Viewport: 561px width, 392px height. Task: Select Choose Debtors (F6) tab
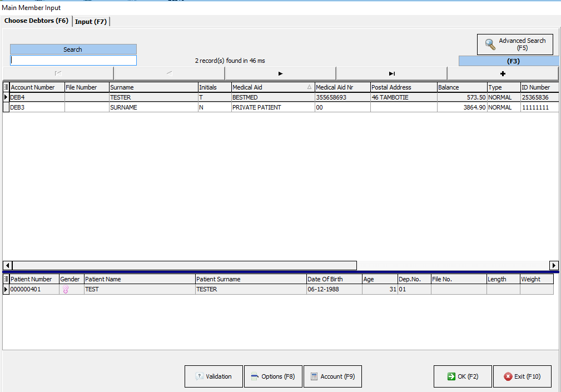tap(36, 21)
